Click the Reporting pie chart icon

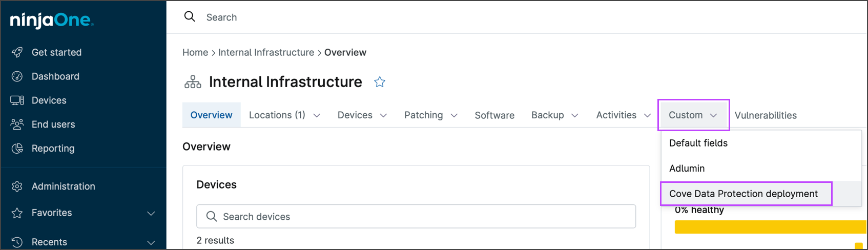(x=17, y=149)
